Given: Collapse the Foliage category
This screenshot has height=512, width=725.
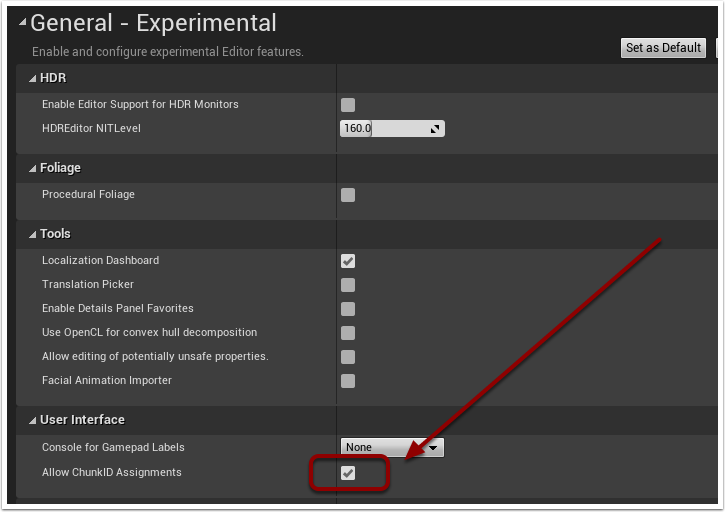Looking at the screenshot, I should point(32,168).
